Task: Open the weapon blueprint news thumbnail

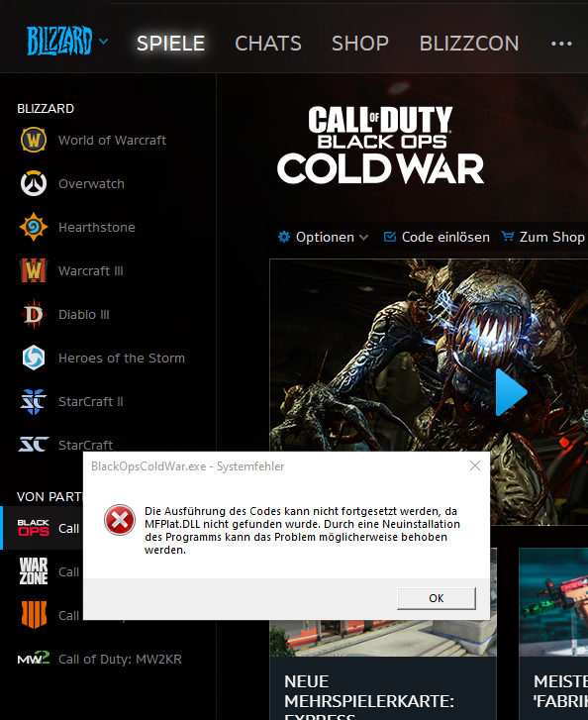Action: pos(553,601)
